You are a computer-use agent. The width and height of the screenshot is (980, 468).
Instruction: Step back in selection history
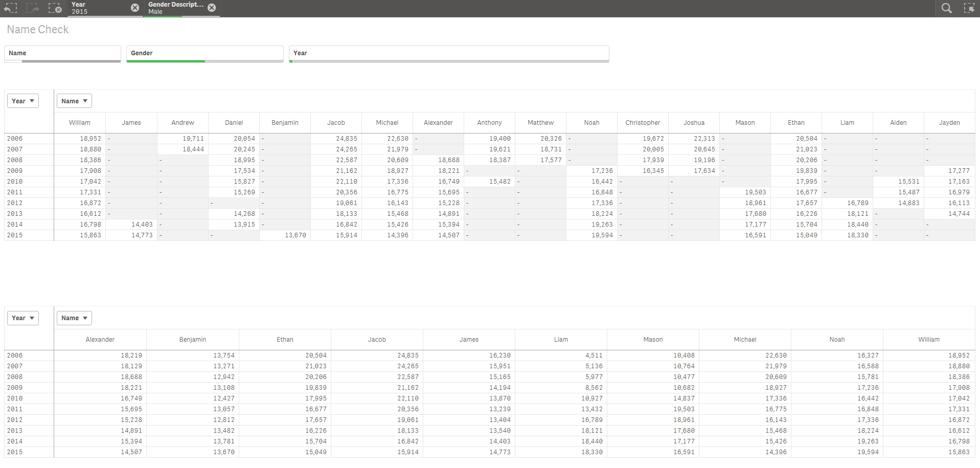(x=11, y=8)
